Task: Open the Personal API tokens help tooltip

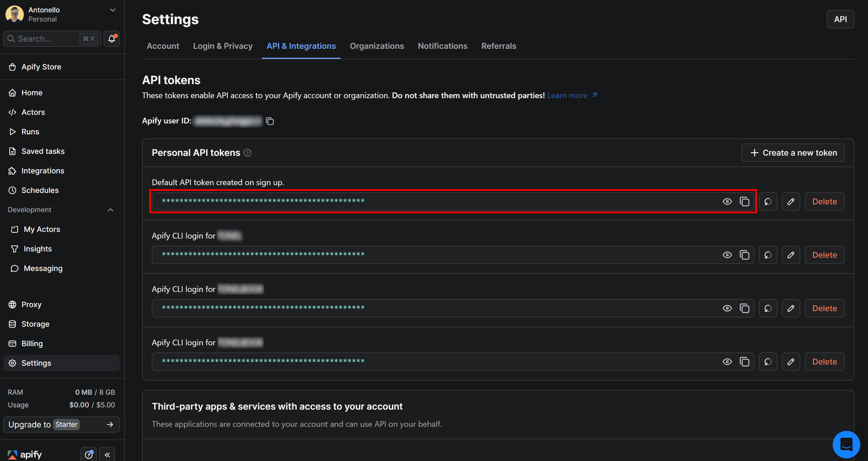Action: (247, 153)
